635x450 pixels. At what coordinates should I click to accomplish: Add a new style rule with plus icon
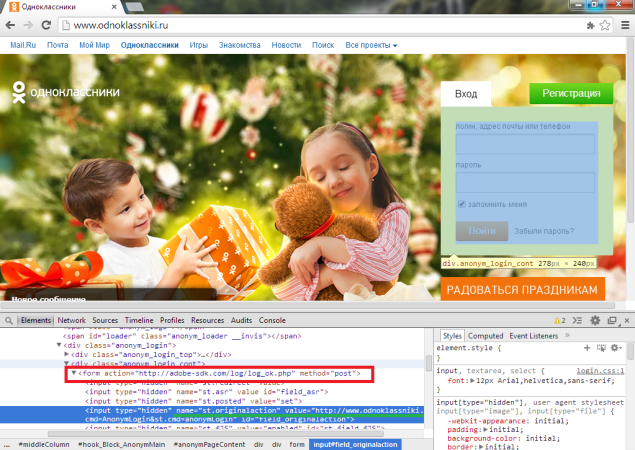(587, 348)
